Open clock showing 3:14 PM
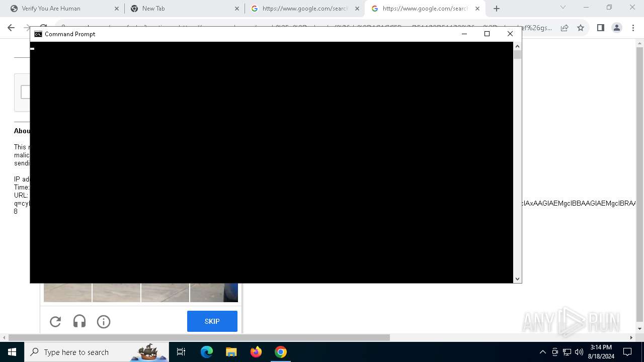 [601, 352]
